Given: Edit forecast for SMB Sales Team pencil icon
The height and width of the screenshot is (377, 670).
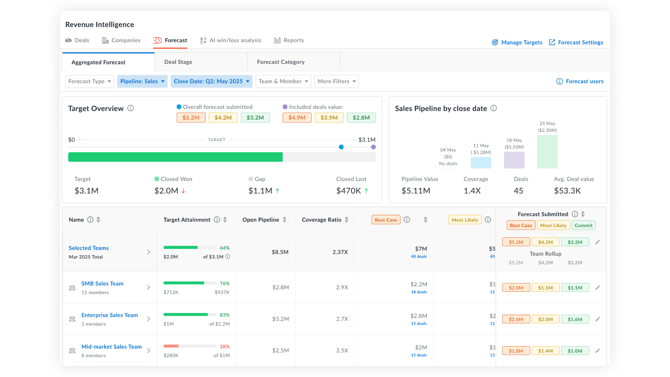Looking at the screenshot, I should pyautogui.click(x=598, y=288).
